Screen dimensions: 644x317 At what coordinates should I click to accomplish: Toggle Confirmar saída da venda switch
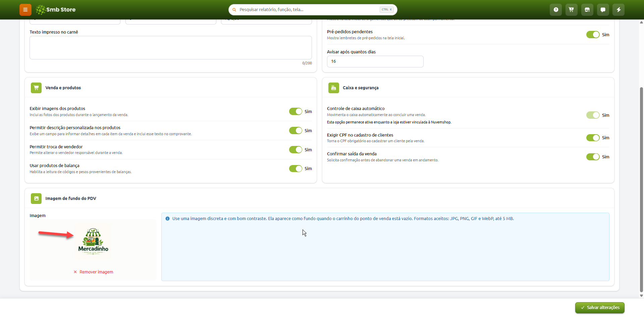593,157
